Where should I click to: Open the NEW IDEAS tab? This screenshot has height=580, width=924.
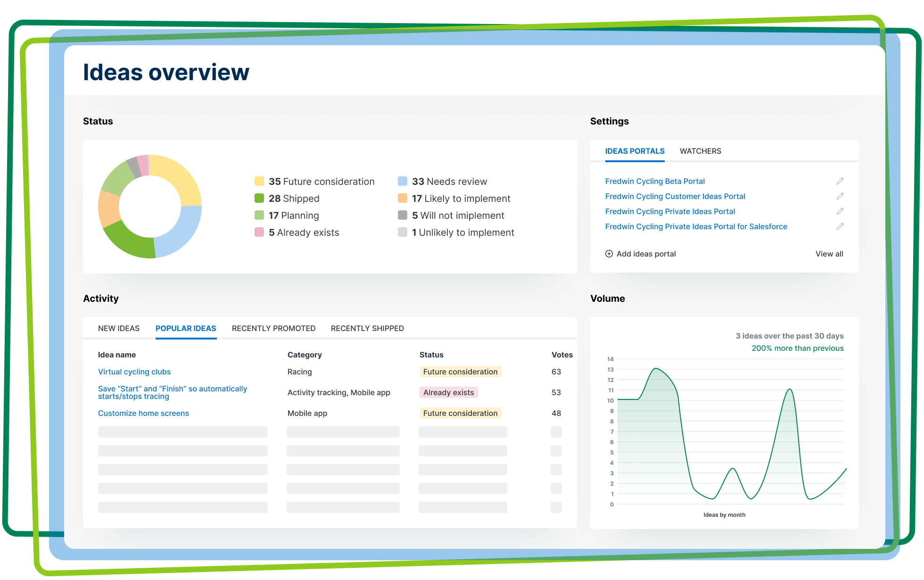[x=118, y=328]
